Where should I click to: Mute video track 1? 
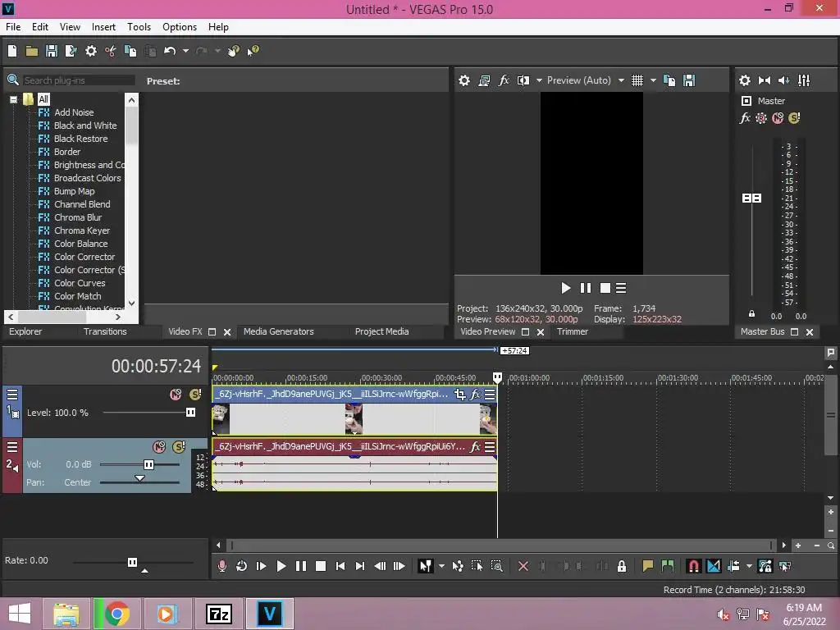[176, 395]
